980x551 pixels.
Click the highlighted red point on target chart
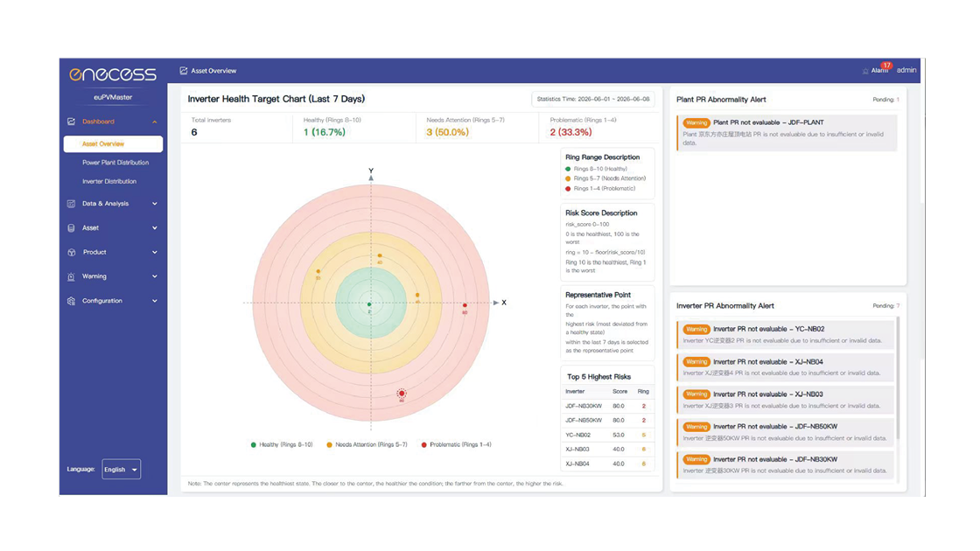[x=402, y=394]
